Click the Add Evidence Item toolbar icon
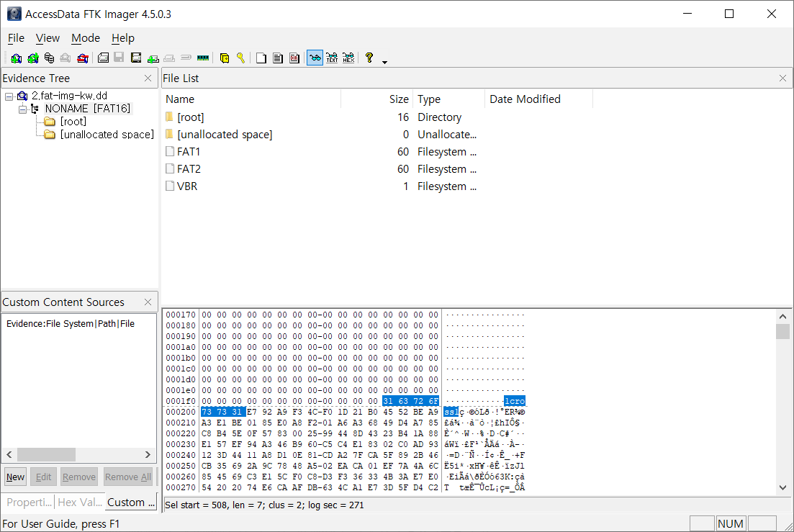This screenshot has width=794, height=532. (17, 58)
